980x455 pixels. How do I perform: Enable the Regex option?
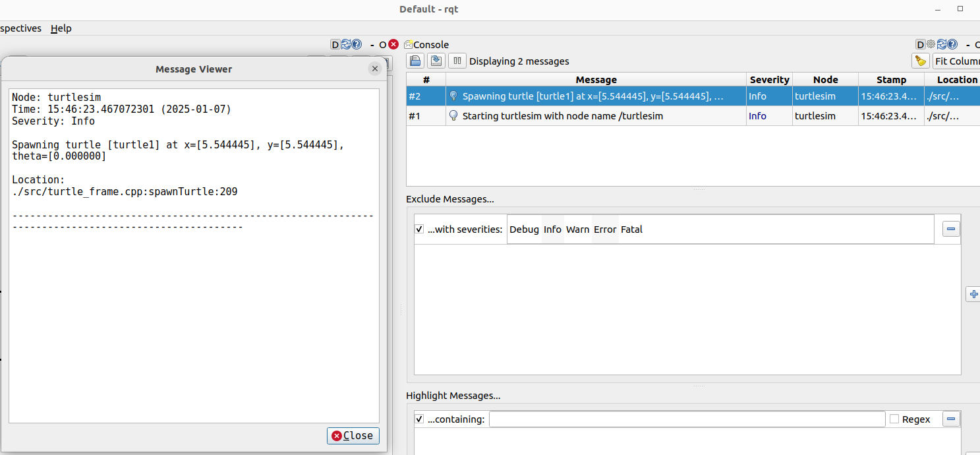pos(894,419)
